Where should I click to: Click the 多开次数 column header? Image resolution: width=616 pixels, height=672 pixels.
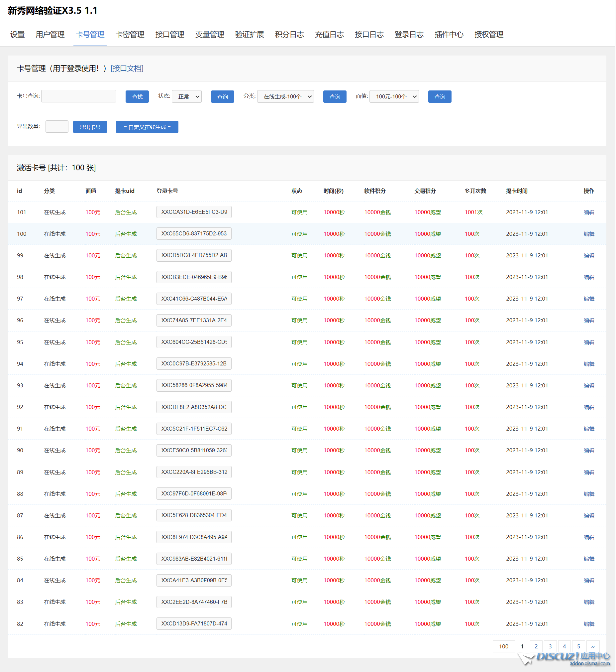pyautogui.click(x=475, y=191)
